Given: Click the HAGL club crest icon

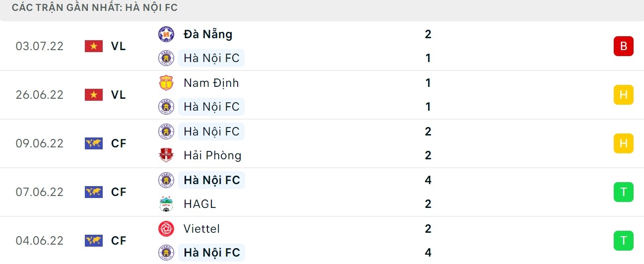Looking at the screenshot, I should coord(166,204).
